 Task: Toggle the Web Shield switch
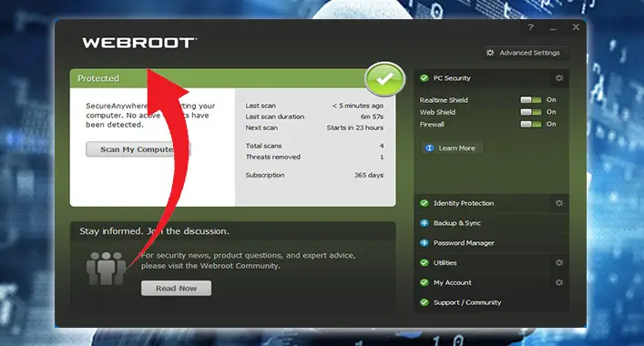(531, 112)
